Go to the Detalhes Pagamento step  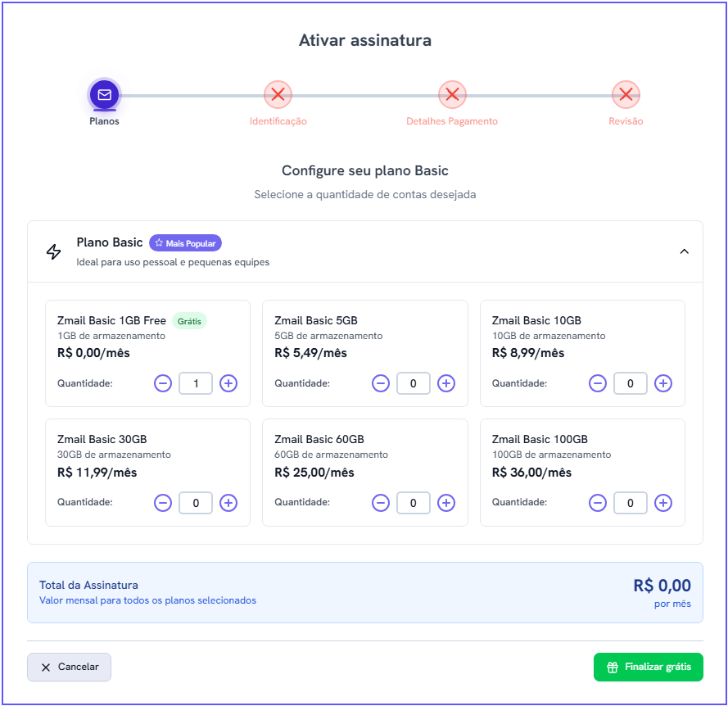452,95
